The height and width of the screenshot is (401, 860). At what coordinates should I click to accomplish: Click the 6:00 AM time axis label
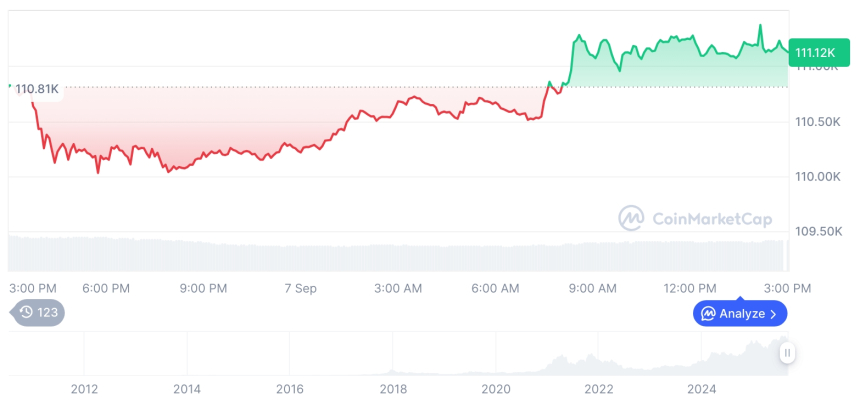click(x=495, y=288)
